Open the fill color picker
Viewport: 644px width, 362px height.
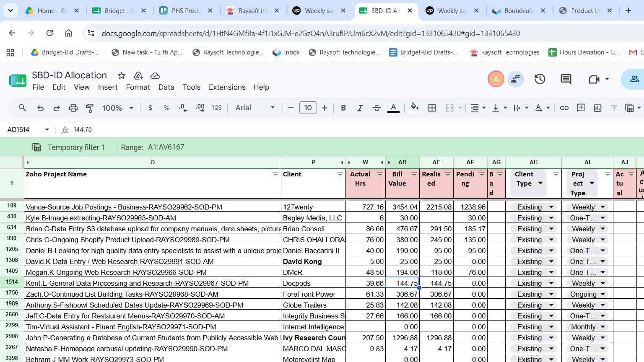tap(415, 108)
